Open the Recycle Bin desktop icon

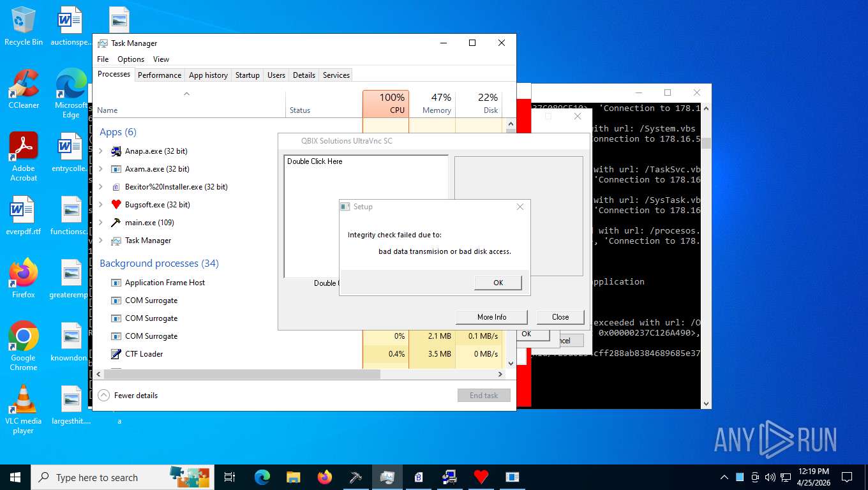point(24,26)
